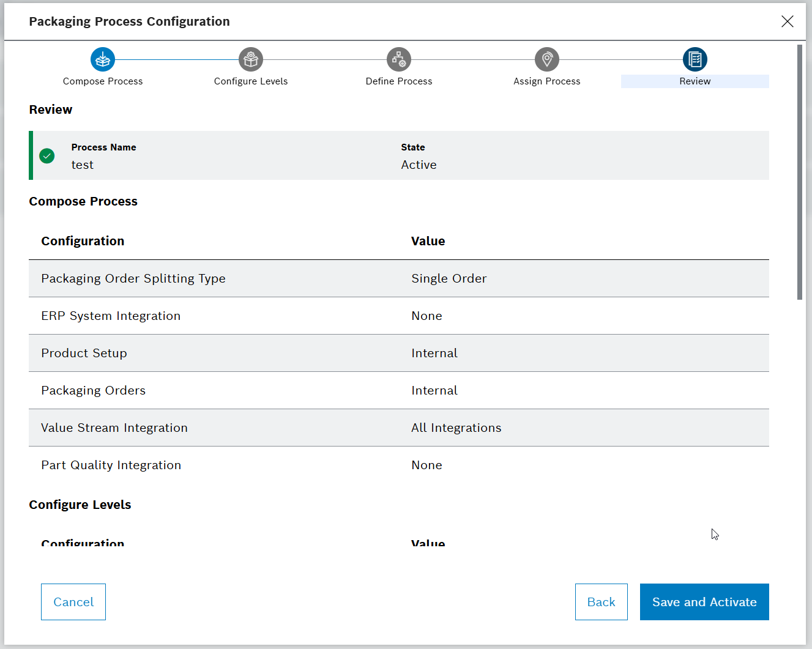This screenshot has width=812, height=649.
Task: Click the Review step icon
Action: pos(695,59)
